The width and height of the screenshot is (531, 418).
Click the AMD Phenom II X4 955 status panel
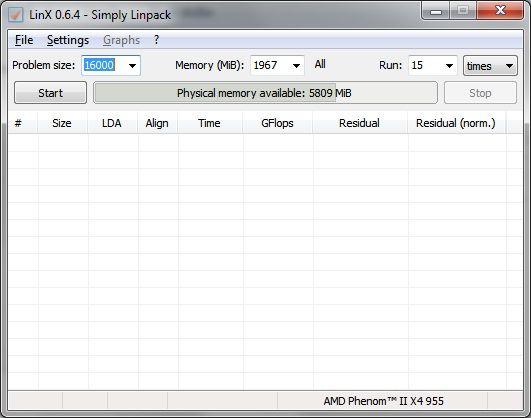pos(383,401)
